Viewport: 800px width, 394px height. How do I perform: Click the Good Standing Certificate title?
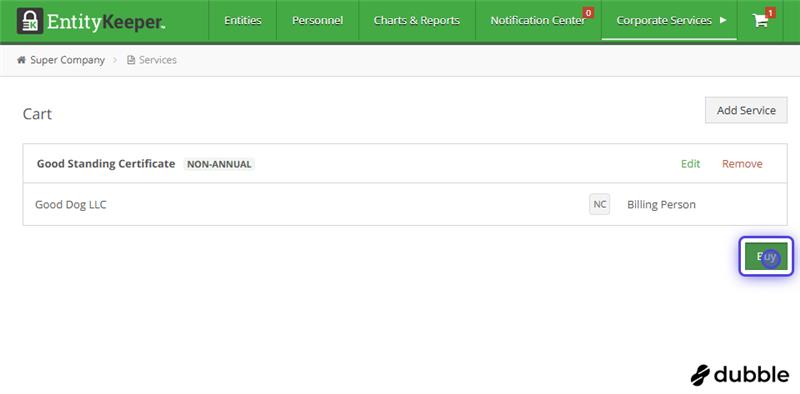pos(106,164)
